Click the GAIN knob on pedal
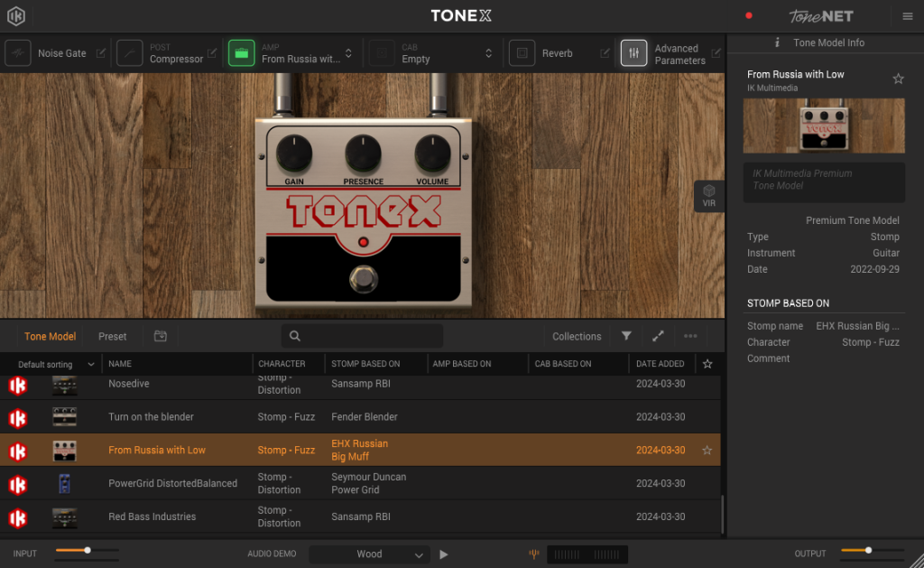This screenshot has height=568, width=924. tap(294, 153)
